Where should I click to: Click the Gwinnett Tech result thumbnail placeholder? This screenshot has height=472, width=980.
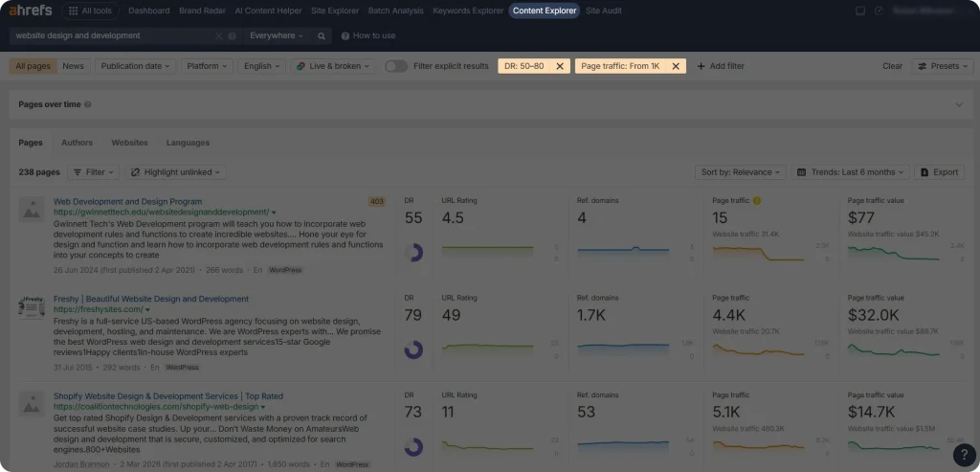tap(32, 210)
